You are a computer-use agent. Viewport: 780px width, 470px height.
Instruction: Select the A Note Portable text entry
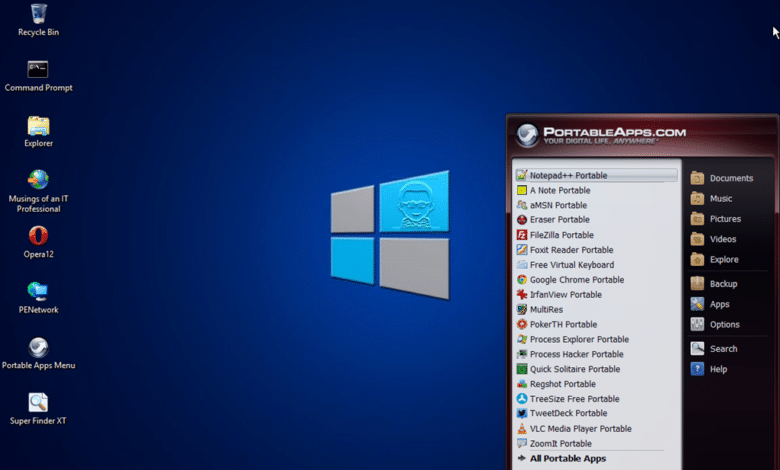[x=560, y=190]
